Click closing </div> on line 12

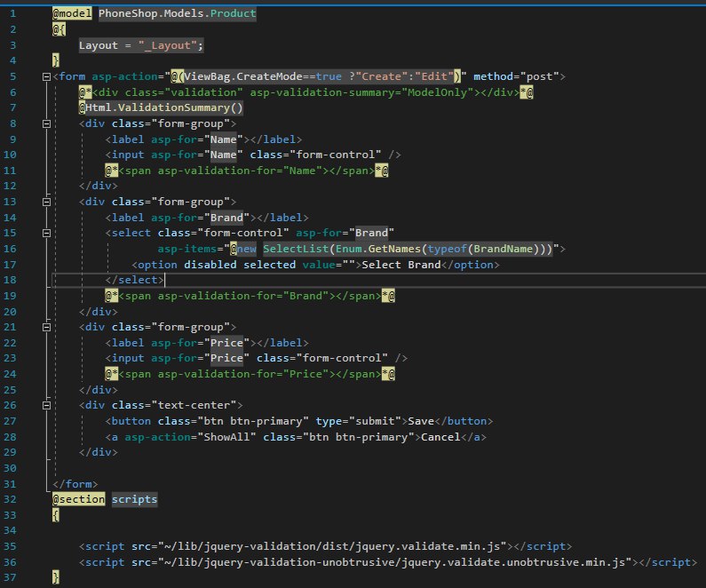click(99, 186)
